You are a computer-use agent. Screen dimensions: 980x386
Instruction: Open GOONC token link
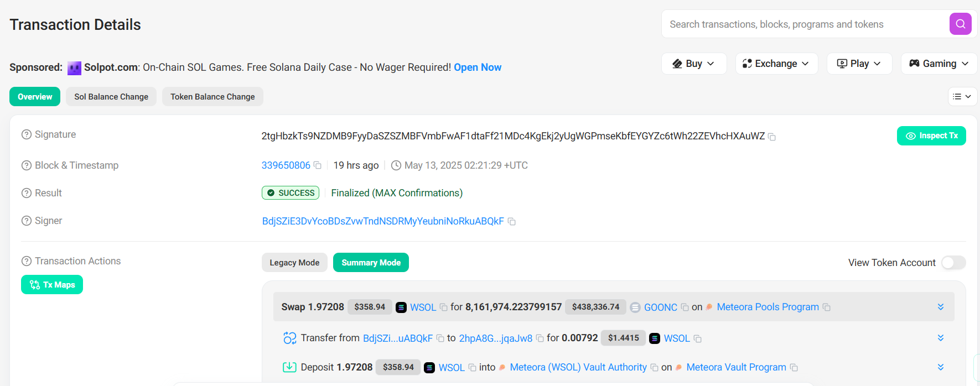point(661,307)
